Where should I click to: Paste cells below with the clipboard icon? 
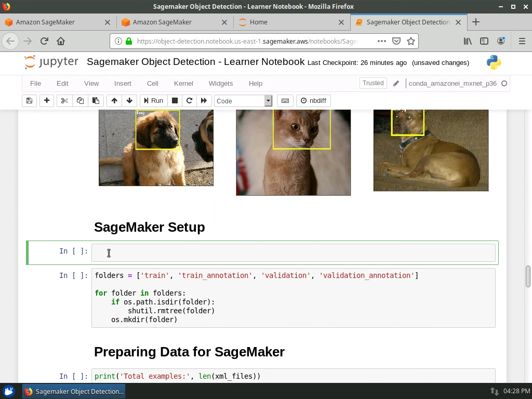pos(96,101)
